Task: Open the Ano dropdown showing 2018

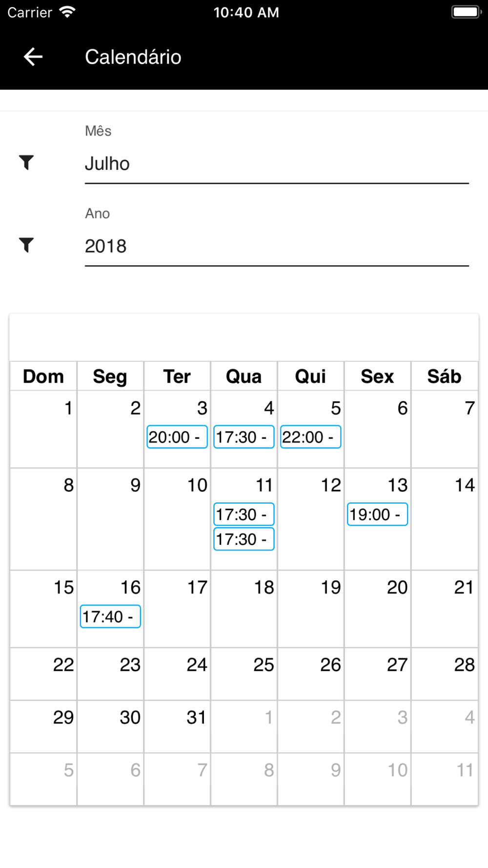Action: [276, 247]
